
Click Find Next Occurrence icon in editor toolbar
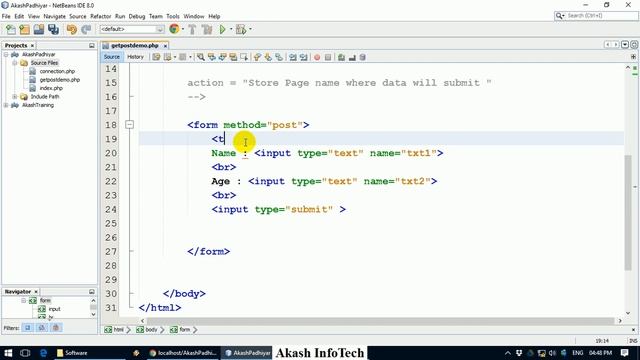222,57
